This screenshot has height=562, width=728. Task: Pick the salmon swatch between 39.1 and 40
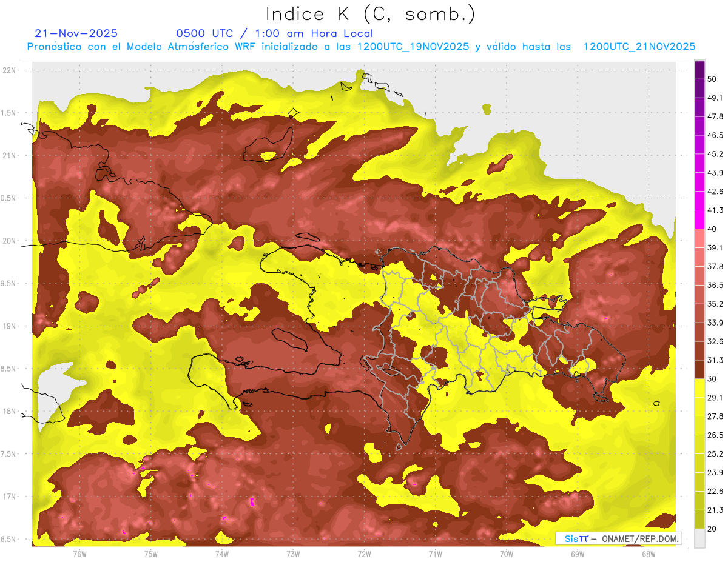click(700, 238)
